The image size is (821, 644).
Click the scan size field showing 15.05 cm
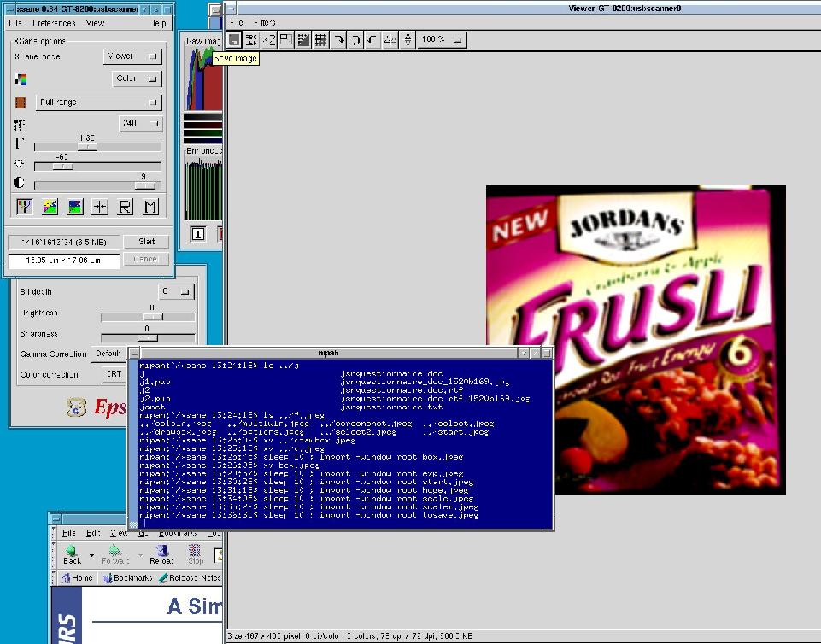[64, 261]
